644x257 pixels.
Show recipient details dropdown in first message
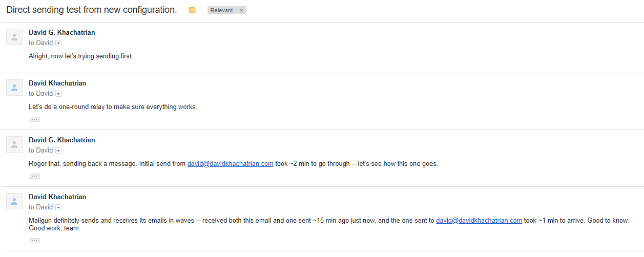(58, 43)
